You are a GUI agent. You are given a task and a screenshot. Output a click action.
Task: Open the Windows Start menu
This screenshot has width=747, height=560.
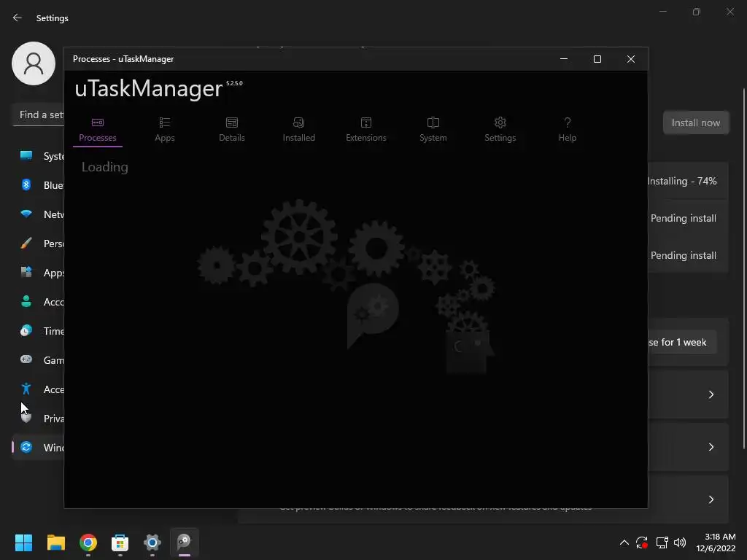[x=23, y=542]
